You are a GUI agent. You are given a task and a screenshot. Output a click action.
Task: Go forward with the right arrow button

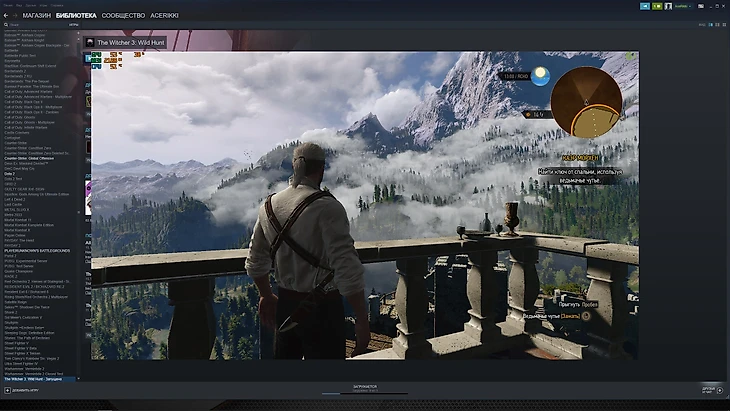(15, 15)
